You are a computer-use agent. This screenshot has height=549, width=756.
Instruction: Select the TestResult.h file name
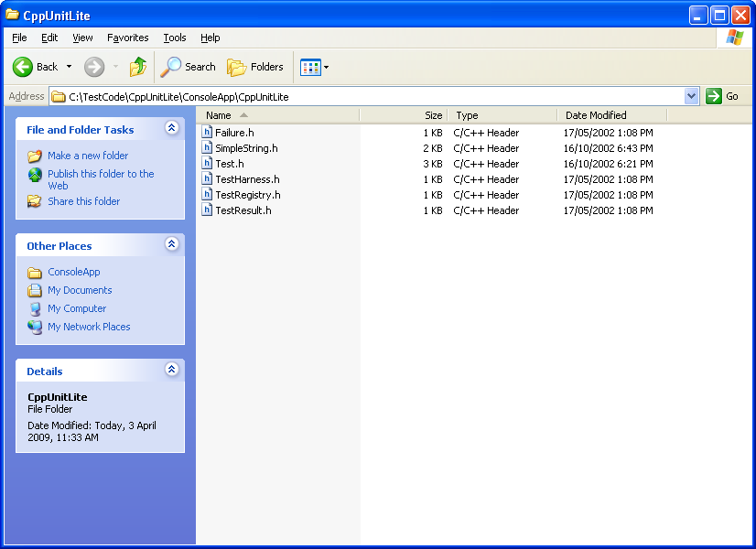[x=243, y=210]
